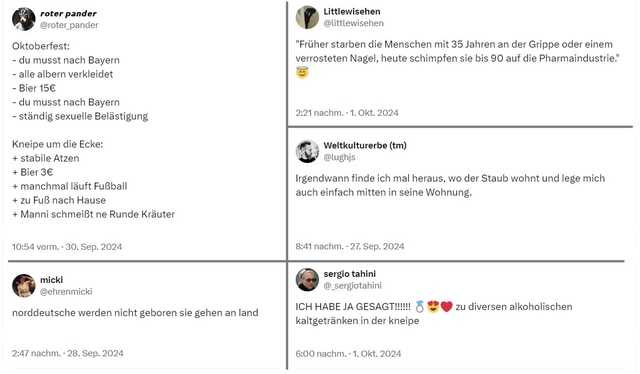Screen dimensions: 640x374
Task: Click the halo smiley emoji in Littlewisehen's tweet
Action: click(302, 73)
